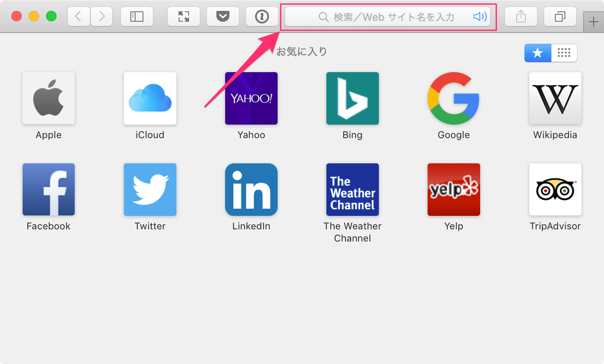Viewport: 604px width, 364px height.
Task: Open the Yelp favorite tile
Action: (x=454, y=189)
